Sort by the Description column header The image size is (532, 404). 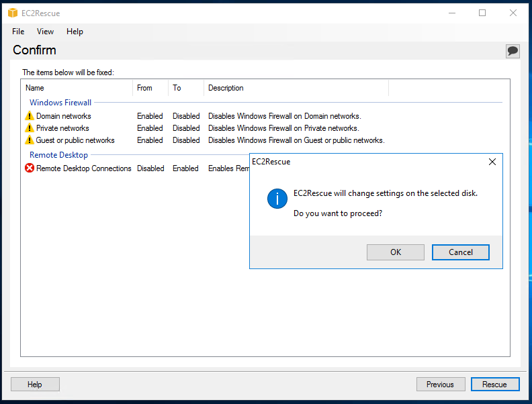click(x=296, y=88)
